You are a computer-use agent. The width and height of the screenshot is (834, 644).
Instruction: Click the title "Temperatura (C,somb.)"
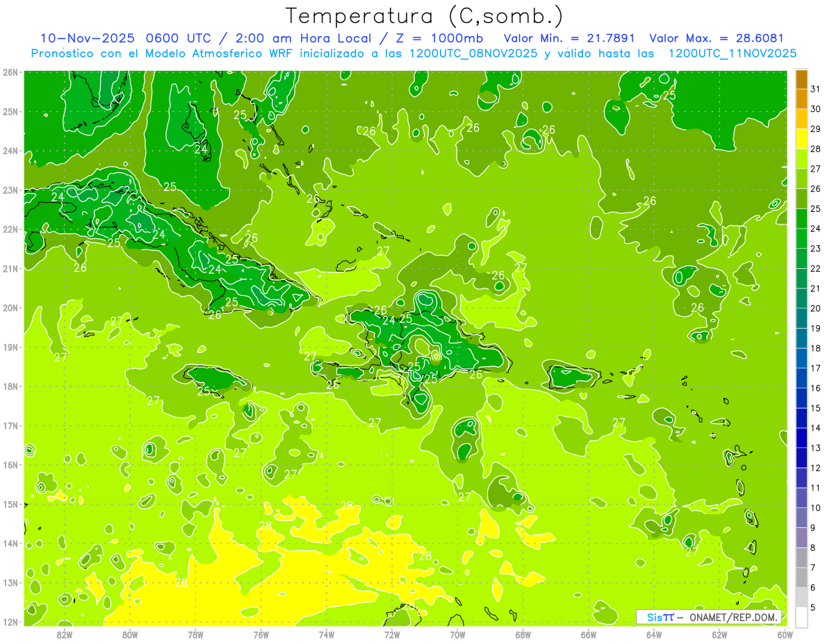425,16
